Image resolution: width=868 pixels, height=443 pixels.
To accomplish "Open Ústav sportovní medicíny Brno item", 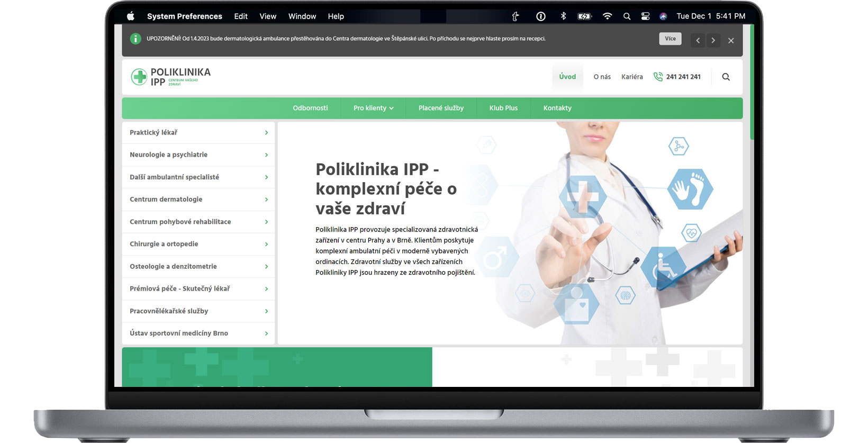I will 198,333.
